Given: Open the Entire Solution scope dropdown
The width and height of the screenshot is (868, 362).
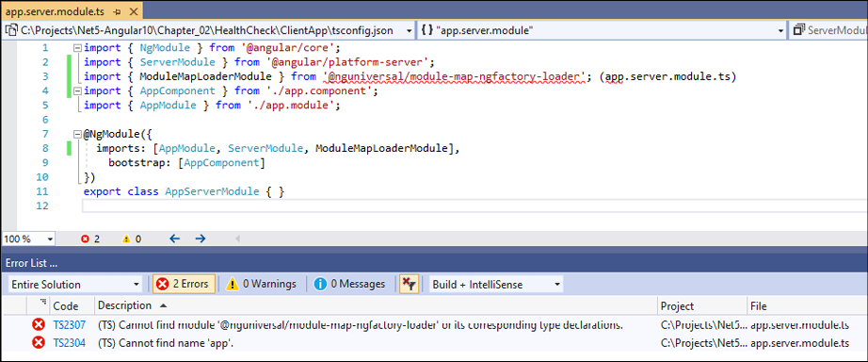Looking at the screenshot, I should pos(76,285).
